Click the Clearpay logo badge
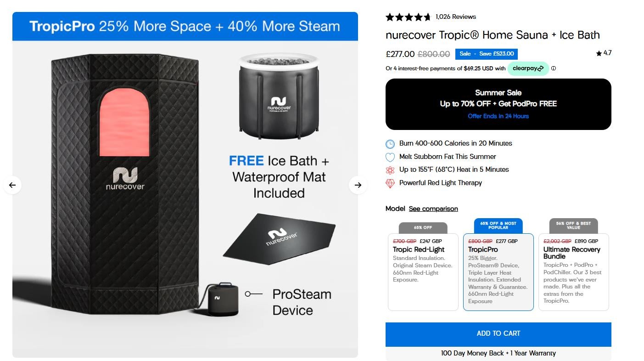Image resolution: width=644 pixels, height=361 pixels. [528, 68]
